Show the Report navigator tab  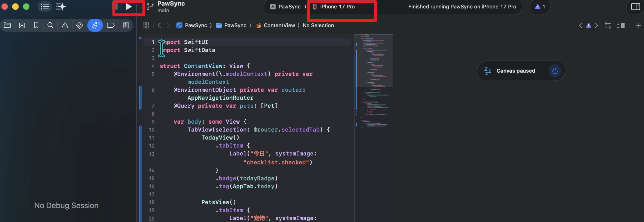[126, 25]
